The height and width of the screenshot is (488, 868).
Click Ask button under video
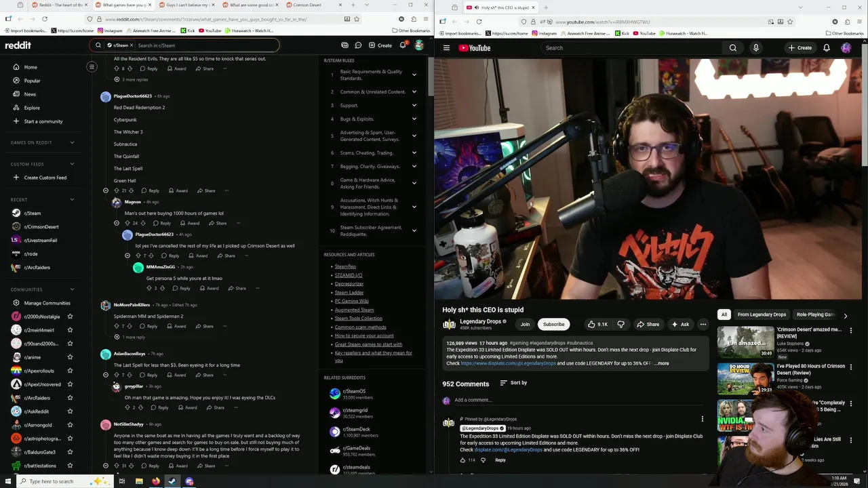pyautogui.click(x=680, y=324)
